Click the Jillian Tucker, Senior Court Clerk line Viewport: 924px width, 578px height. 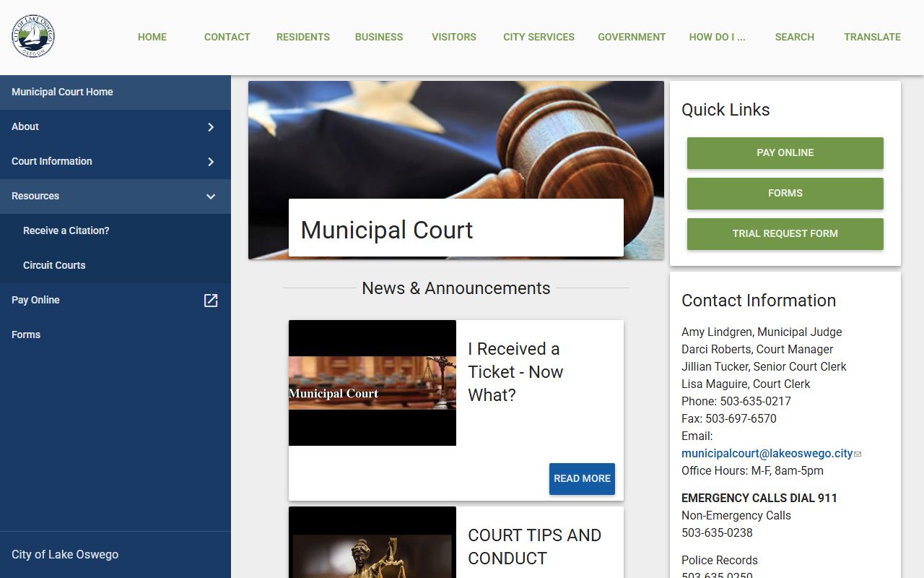pyautogui.click(x=764, y=367)
